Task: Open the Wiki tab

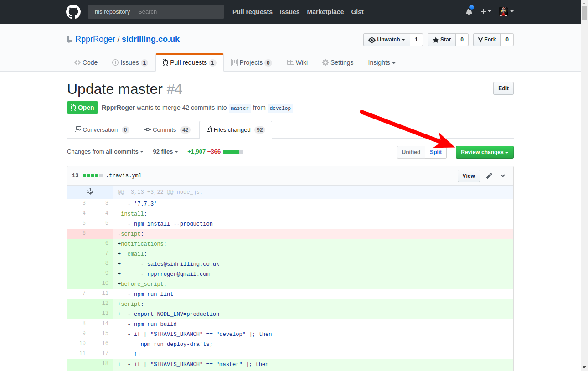Action: click(x=297, y=62)
